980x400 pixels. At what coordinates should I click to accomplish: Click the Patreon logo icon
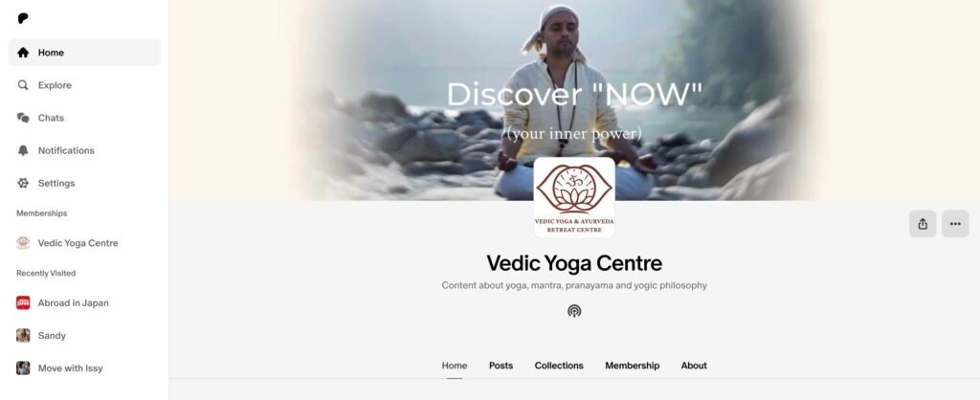(x=23, y=19)
